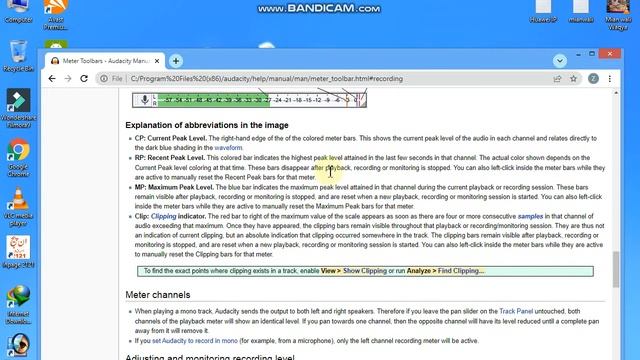Expand the tab search dropdown

point(560,61)
